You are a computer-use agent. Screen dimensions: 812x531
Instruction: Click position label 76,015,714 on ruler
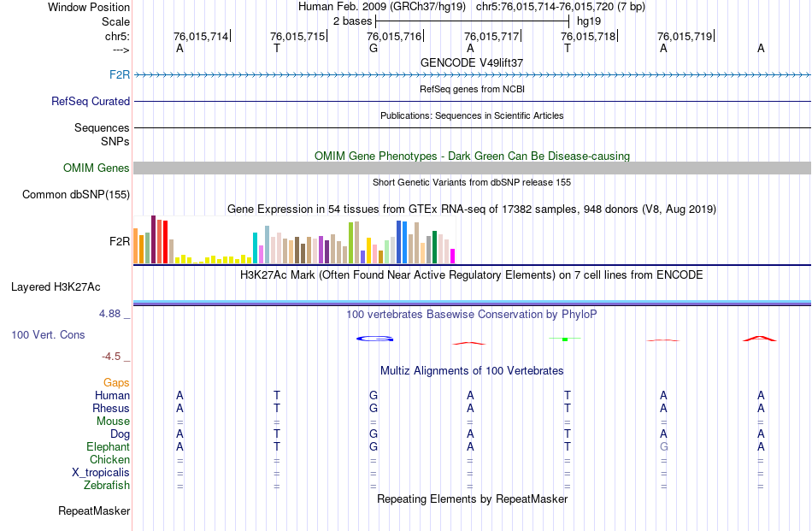[x=200, y=36]
